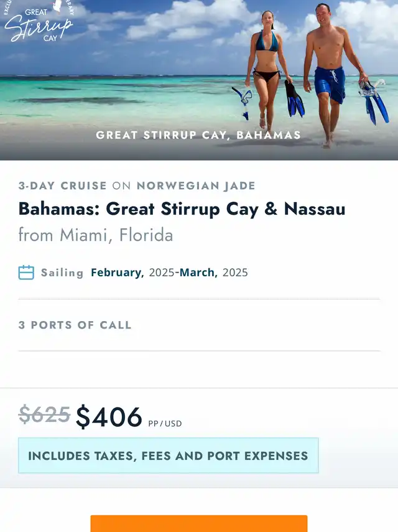Click 'Includes taxes, fees and port expenses' banner
This screenshot has height=532, width=398.
168,455
